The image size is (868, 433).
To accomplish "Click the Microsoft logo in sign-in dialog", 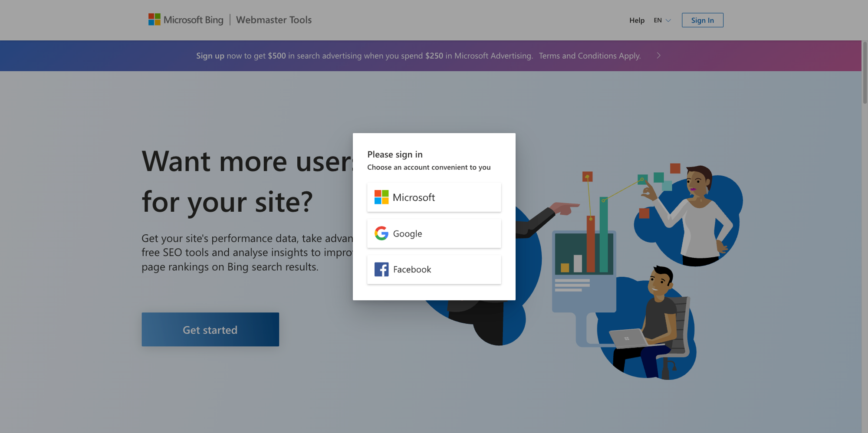I will coord(381,197).
